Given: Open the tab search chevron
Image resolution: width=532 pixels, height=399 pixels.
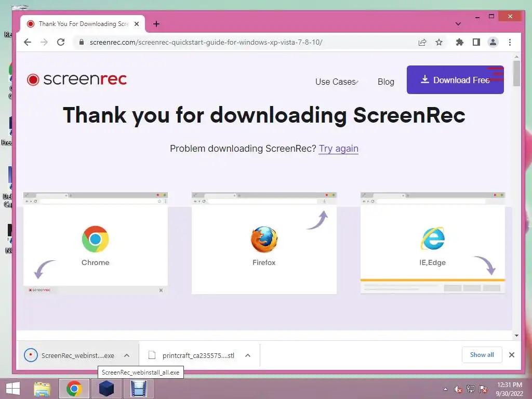Looking at the screenshot, I should coord(458,24).
